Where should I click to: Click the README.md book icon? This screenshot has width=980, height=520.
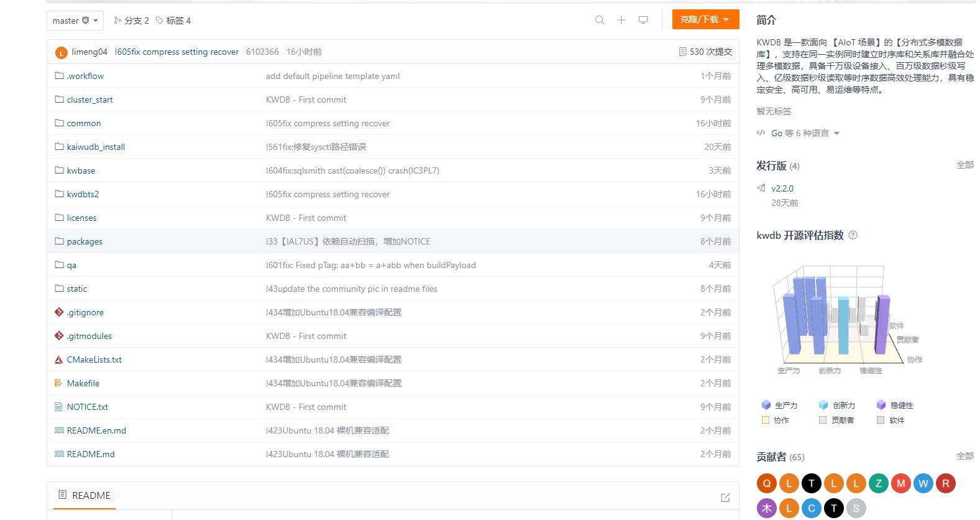tap(59, 454)
